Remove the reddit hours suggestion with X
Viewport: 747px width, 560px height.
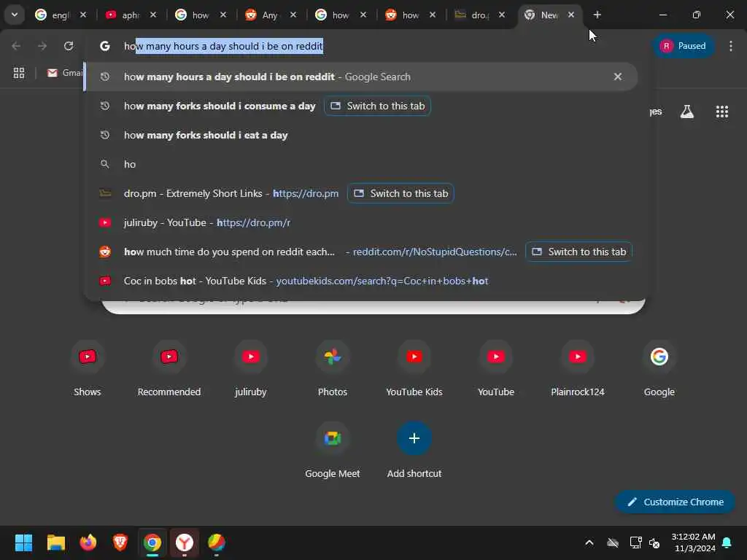click(x=617, y=77)
